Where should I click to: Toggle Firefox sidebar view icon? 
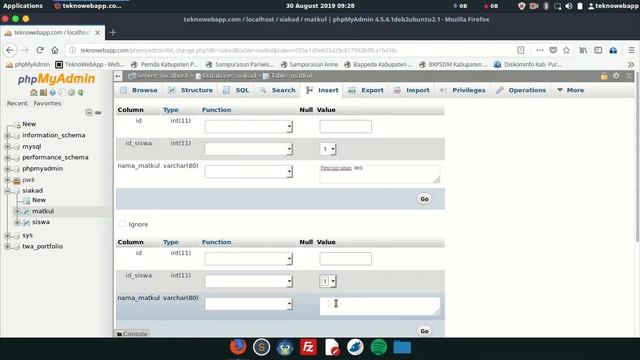click(598, 50)
